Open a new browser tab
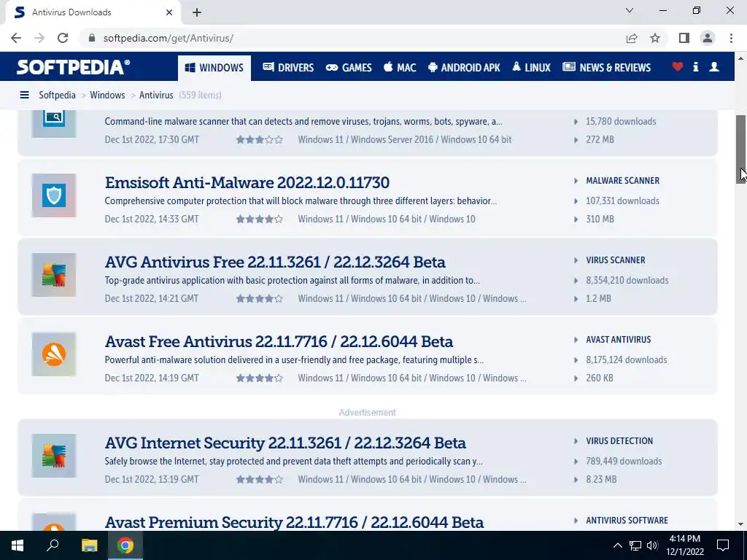Viewport: 747px width, 560px height. [197, 12]
